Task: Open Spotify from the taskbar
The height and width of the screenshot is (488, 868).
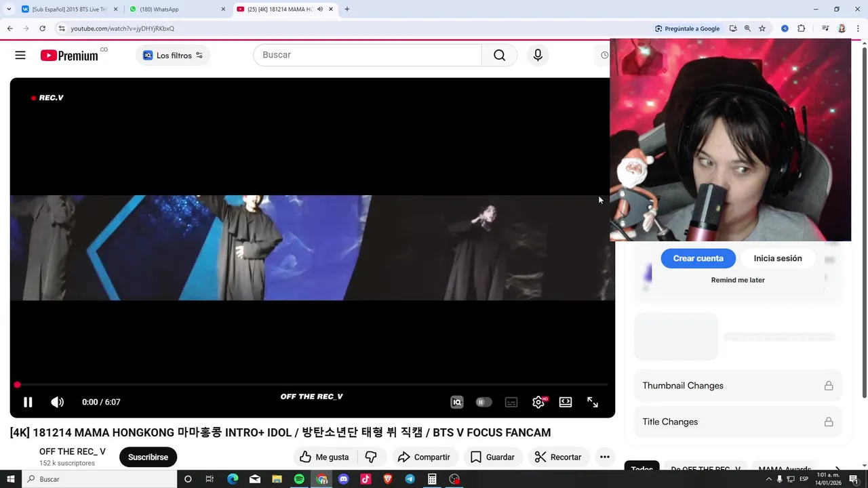Action: [x=299, y=479]
